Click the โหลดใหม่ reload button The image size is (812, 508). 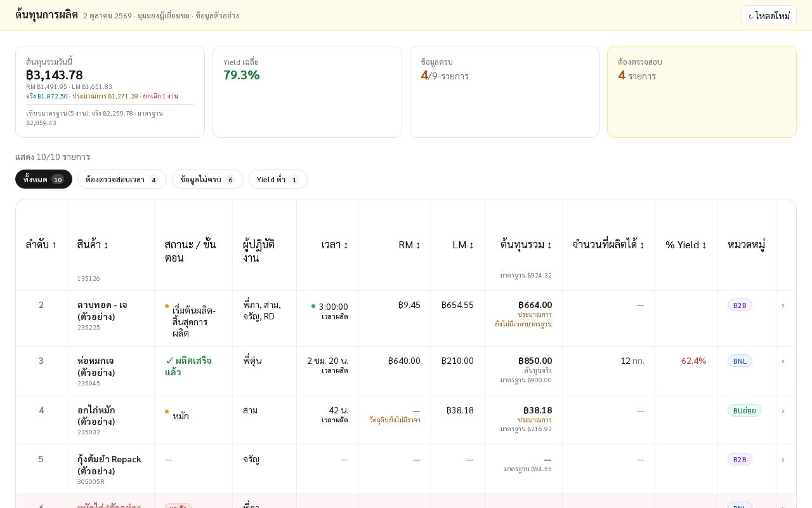[769, 15]
